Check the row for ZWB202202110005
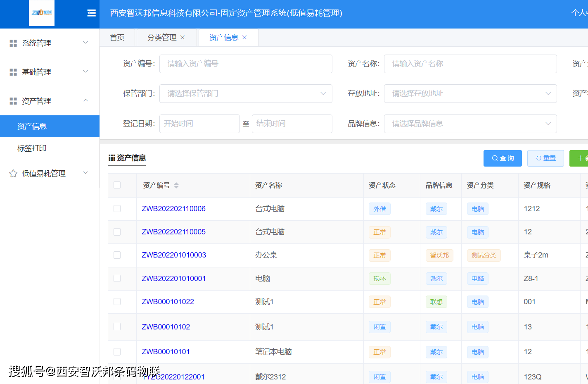Screen dimensions: 588x384 coord(117,232)
